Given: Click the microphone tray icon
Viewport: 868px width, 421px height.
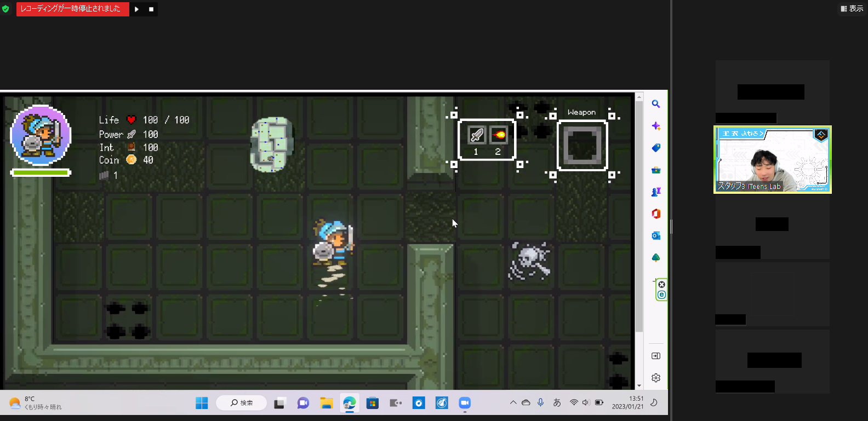Looking at the screenshot, I should [x=540, y=403].
